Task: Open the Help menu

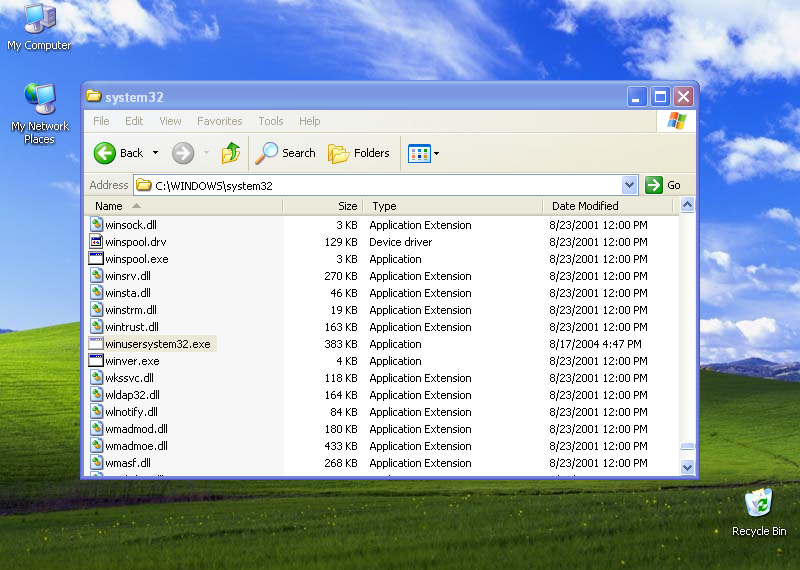Action: click(x=310, y=121)
